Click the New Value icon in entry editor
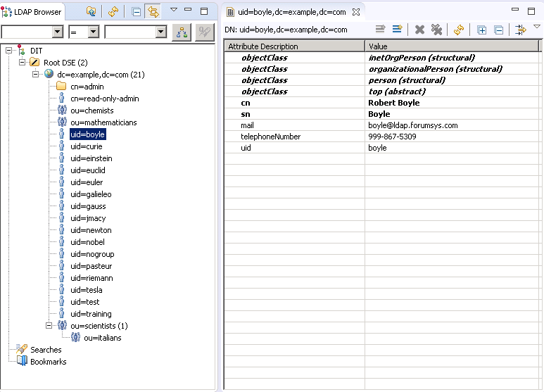The image size is (544, 392). tap(381, 29)
